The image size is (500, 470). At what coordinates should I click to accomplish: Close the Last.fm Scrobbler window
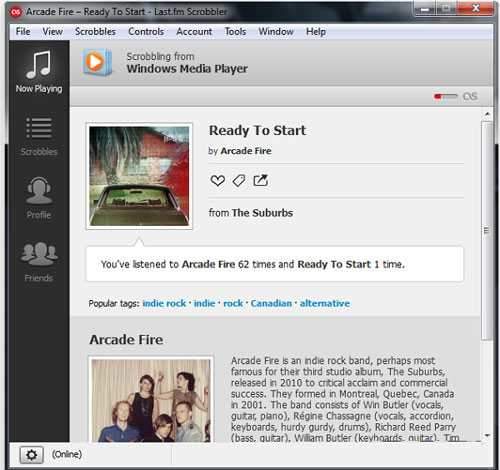[x=476, y=9]
